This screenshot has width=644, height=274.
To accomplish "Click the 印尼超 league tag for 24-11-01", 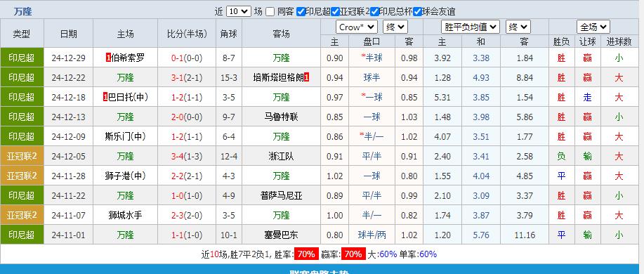I will [22, 235].
